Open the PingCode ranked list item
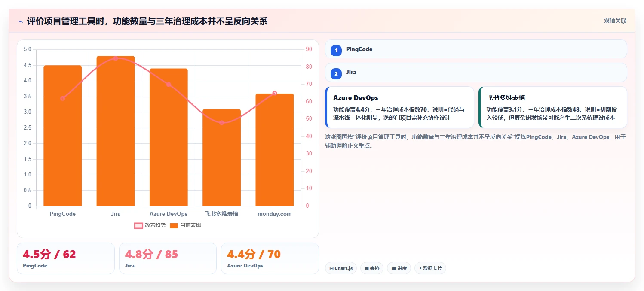Viewport: 644px width, 291px height. pyautogui.click(x=476, y=49)
